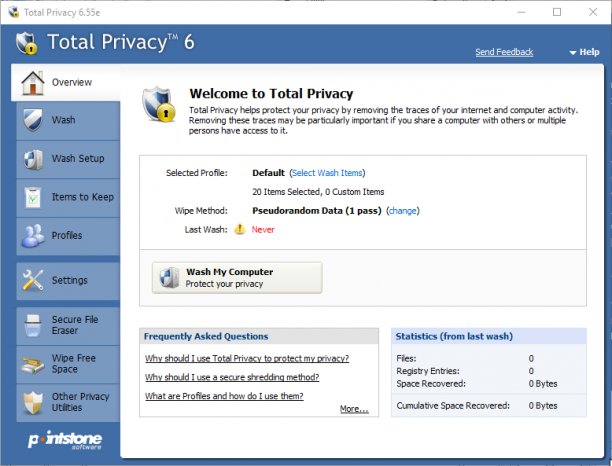Click the Wash Setup computer icon
Screen dimensions: 612x466
[33, 159]
